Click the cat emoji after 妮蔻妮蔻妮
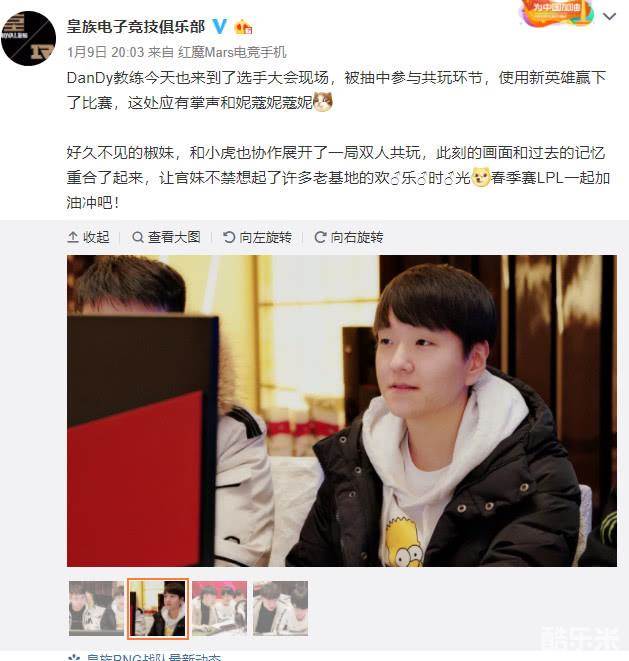629x661 pixels. 323,102
